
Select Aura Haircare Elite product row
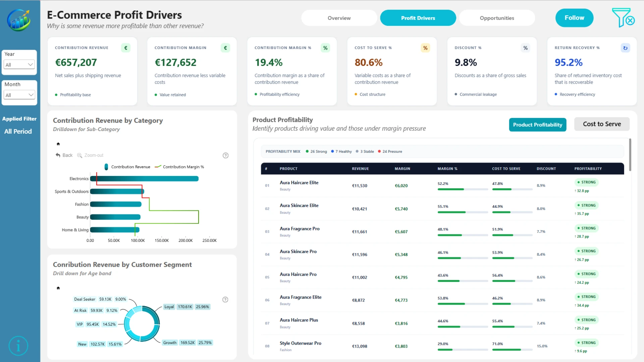(442, 186)
